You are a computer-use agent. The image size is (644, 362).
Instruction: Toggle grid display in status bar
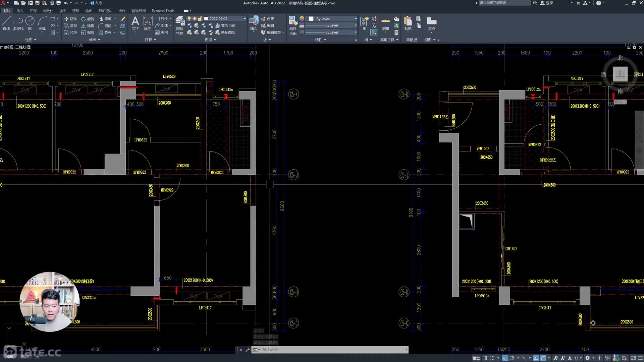(x=485, y=358)
